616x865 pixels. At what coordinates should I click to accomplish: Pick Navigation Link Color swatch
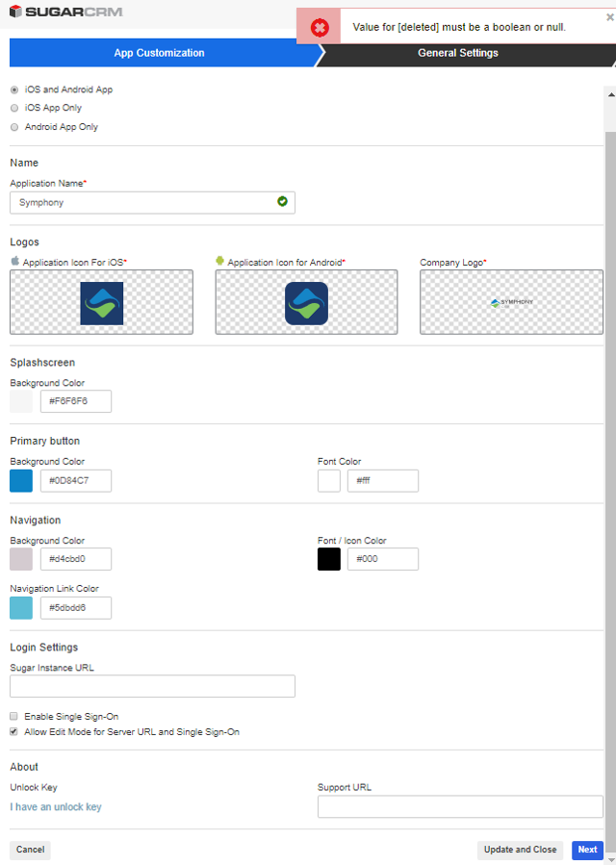(x=21, y=608)
